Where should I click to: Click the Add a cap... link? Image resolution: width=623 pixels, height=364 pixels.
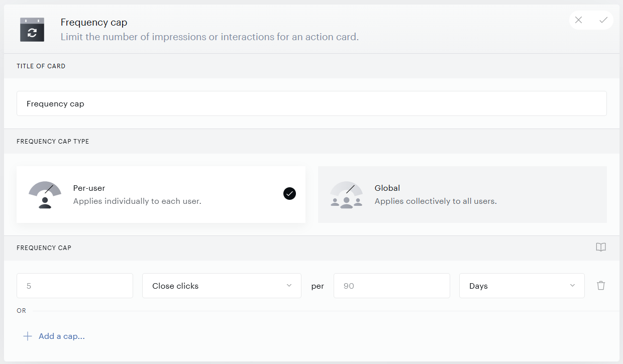62,336
